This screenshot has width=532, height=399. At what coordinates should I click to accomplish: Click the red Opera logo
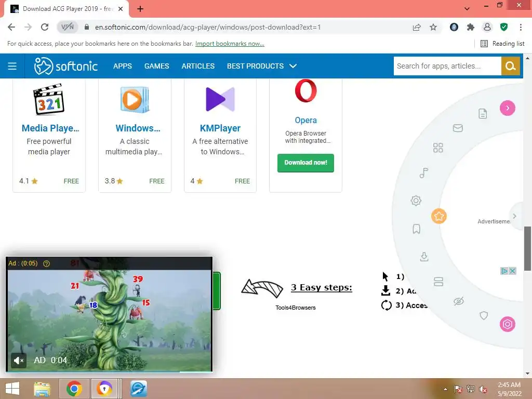(x=305, y=90)
